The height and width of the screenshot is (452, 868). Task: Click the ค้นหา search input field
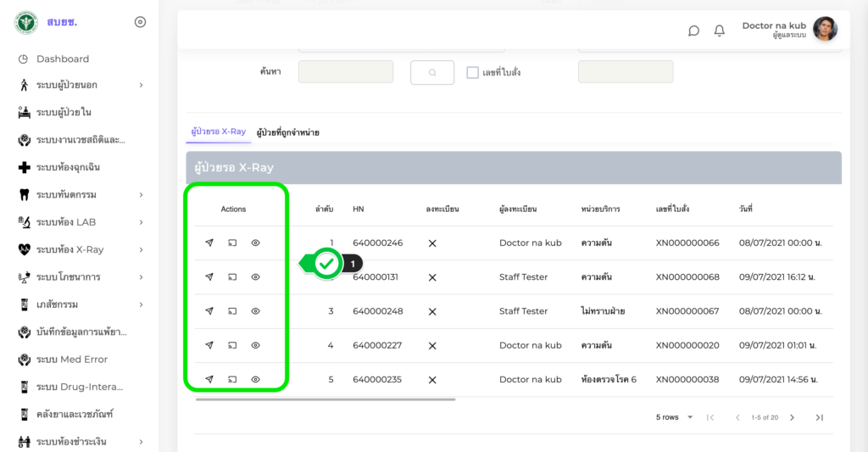345,72
